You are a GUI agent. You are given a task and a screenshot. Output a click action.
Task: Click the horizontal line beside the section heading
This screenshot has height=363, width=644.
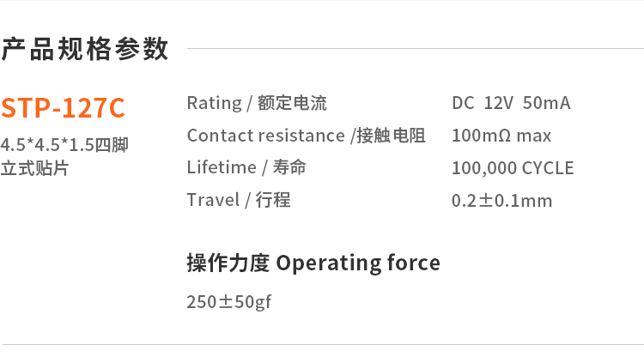416,48
